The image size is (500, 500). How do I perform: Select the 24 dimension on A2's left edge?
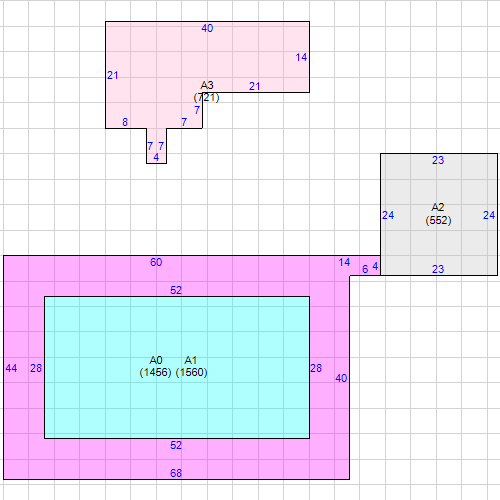(x=388, y=215)
